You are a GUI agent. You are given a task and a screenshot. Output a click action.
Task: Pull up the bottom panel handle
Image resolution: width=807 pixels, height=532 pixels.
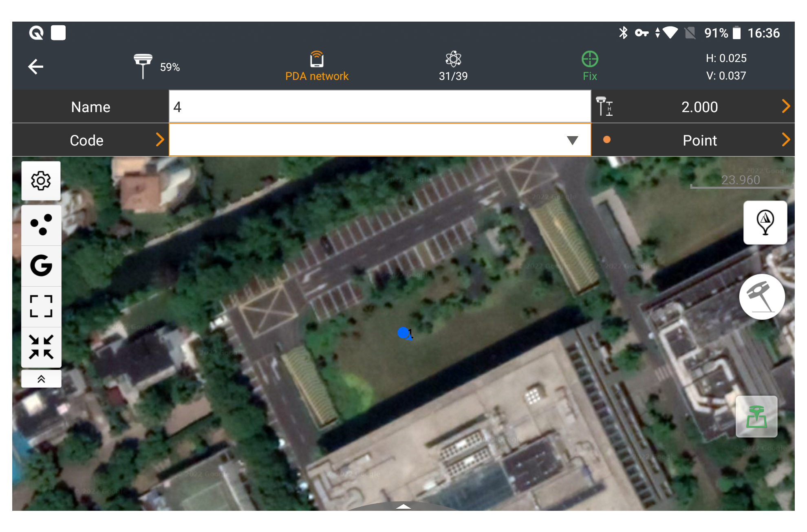(403, 506)
